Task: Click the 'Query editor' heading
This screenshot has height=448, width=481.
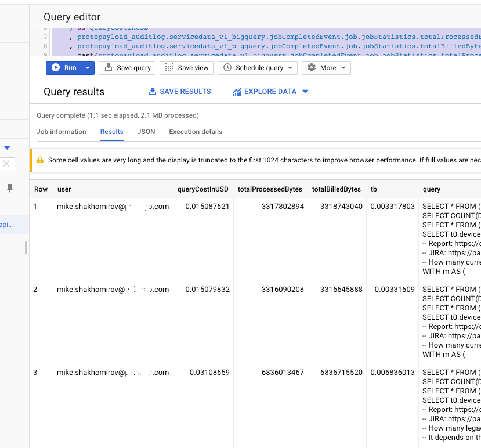Action: [72, 17]
